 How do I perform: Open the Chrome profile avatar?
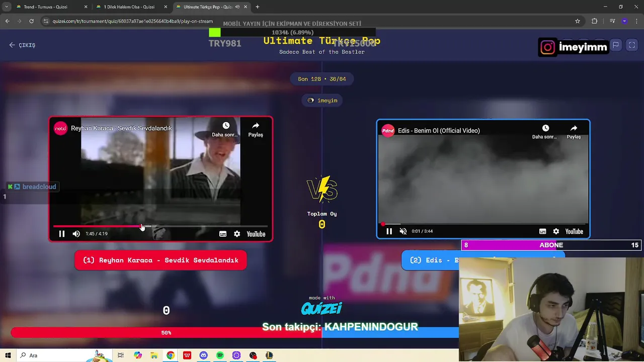click(x=624, y=21)
